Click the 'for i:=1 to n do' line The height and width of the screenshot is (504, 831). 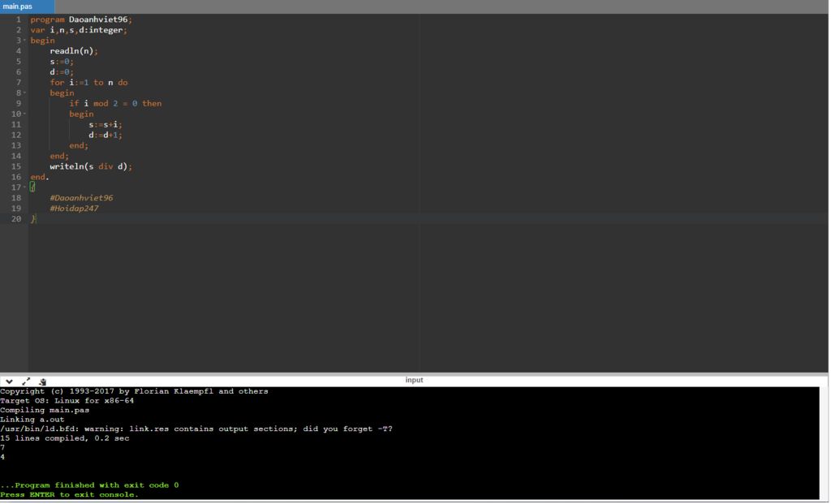pyautogui.click(x=88, y=83)
